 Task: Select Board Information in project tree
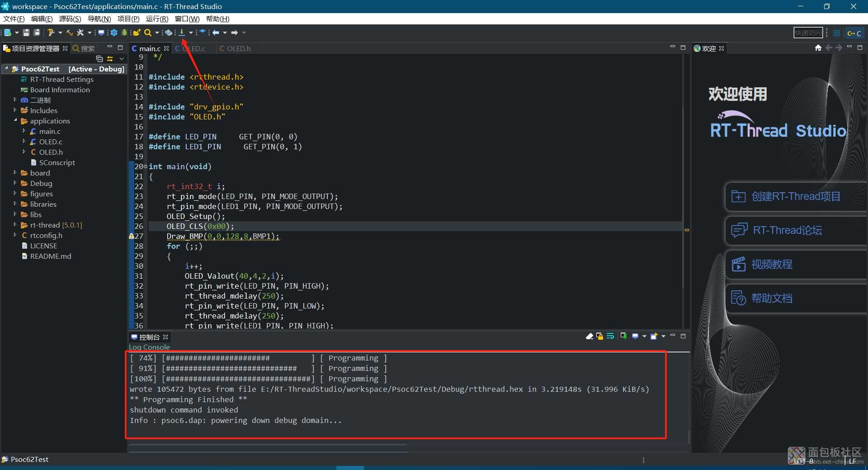pos(60,90)
